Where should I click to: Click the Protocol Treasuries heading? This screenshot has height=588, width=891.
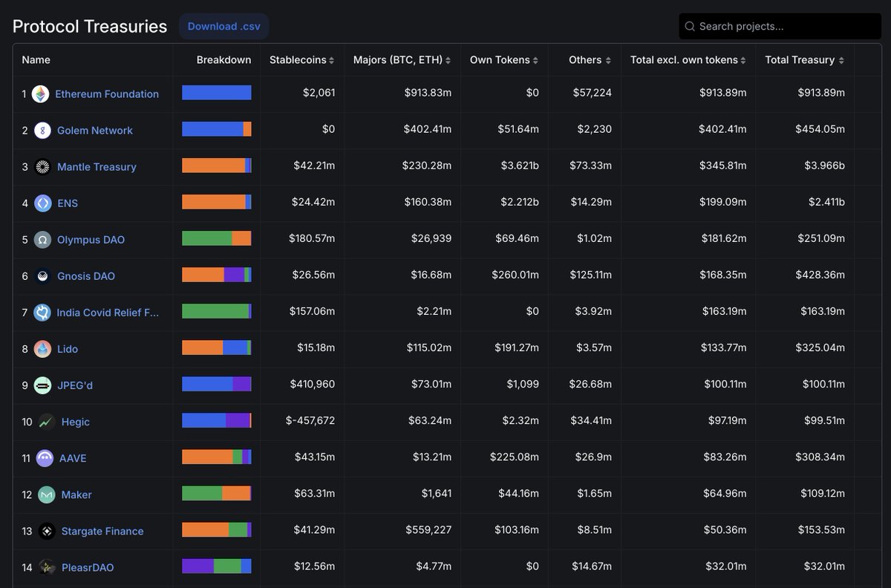click(90, 26)
